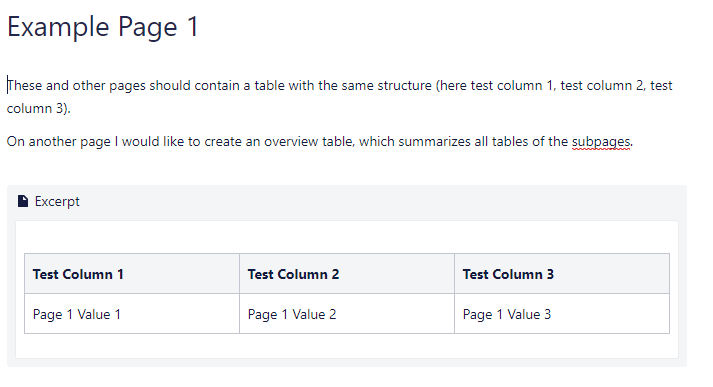
Task: Click the Excerpt macro gray header area
Action: pos(346,202)
